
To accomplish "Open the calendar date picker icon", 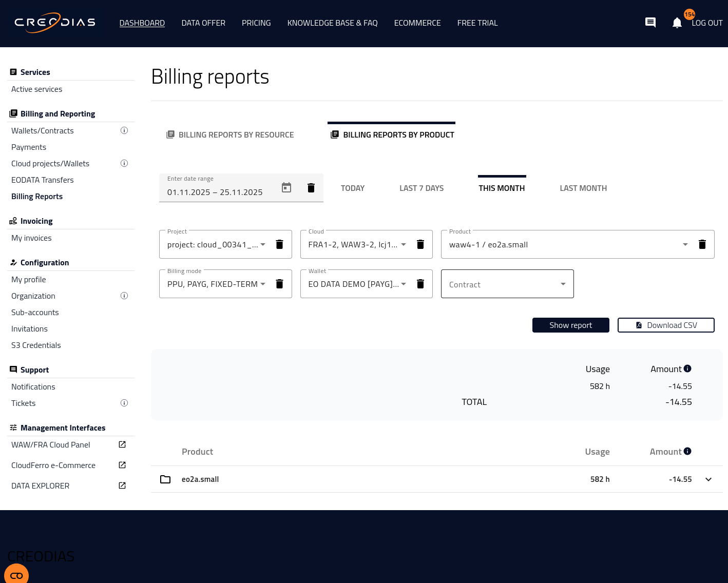I will click(x=286, y=188).
